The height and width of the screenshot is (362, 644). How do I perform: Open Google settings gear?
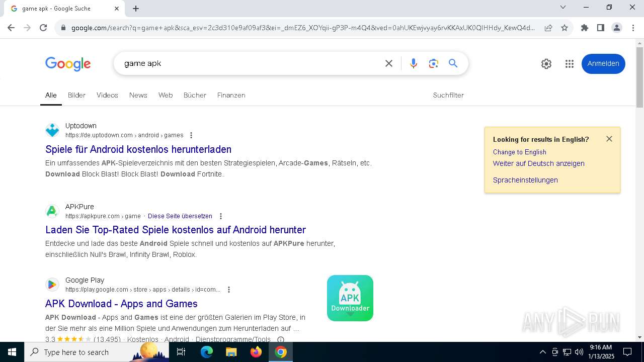coord(546,64)
